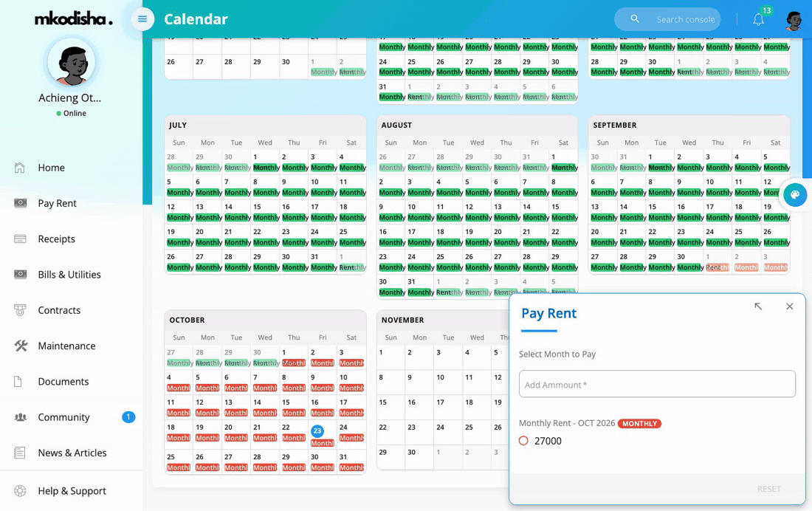Open the Home menu item

(51, 168)
